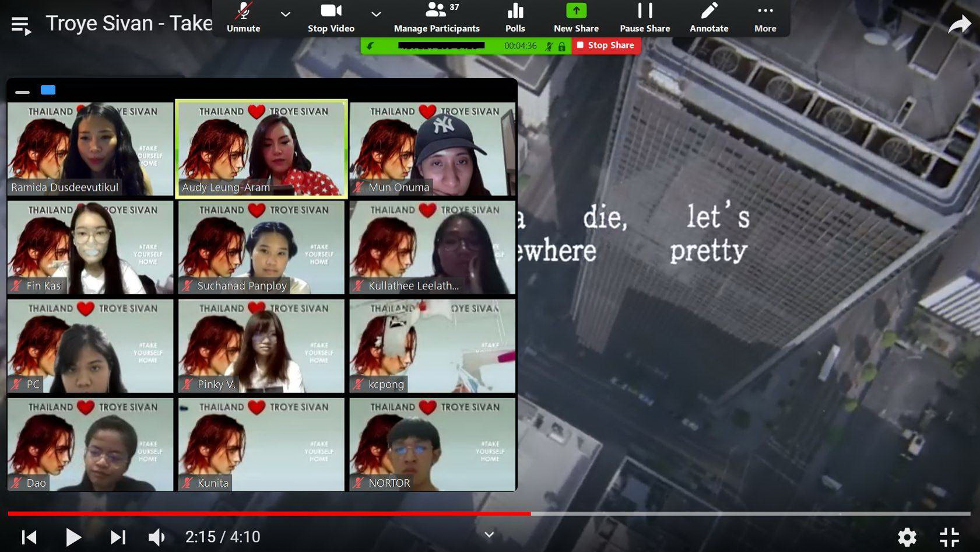980x552 pixels.
Task: Stop Video camera button
Action: tap(331, 18)
